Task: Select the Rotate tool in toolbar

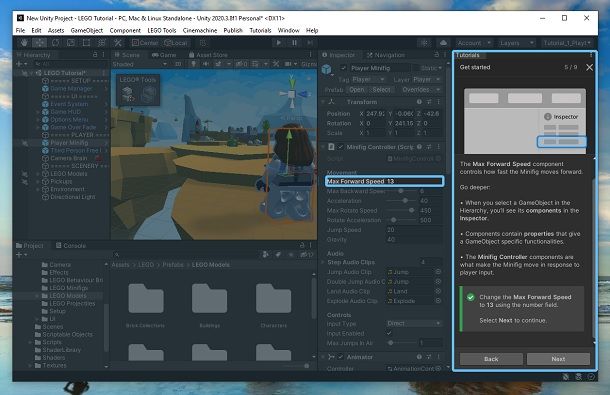Action: pyautogui.click(x=55, y=43)
